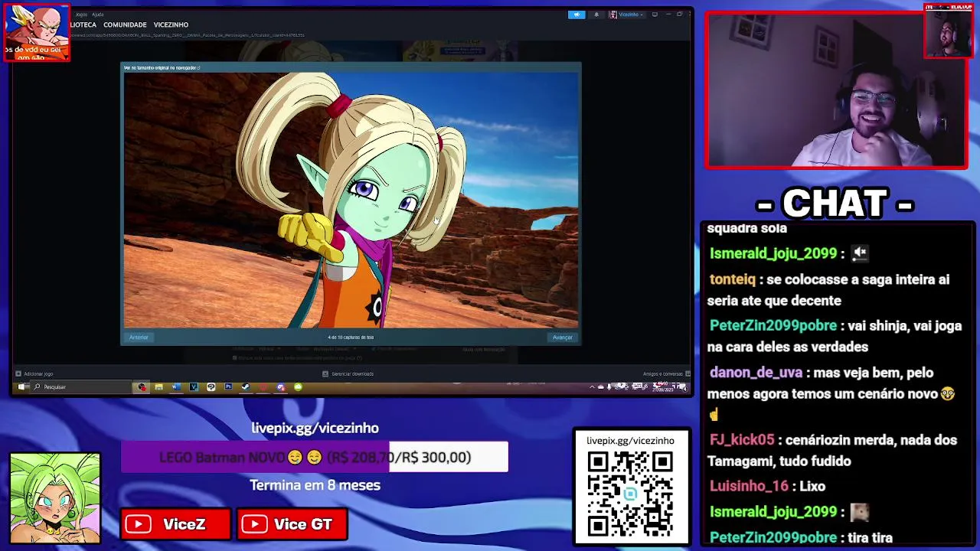Click the livepix QR code
Screen dimensions: 980x551
[631, 495]
